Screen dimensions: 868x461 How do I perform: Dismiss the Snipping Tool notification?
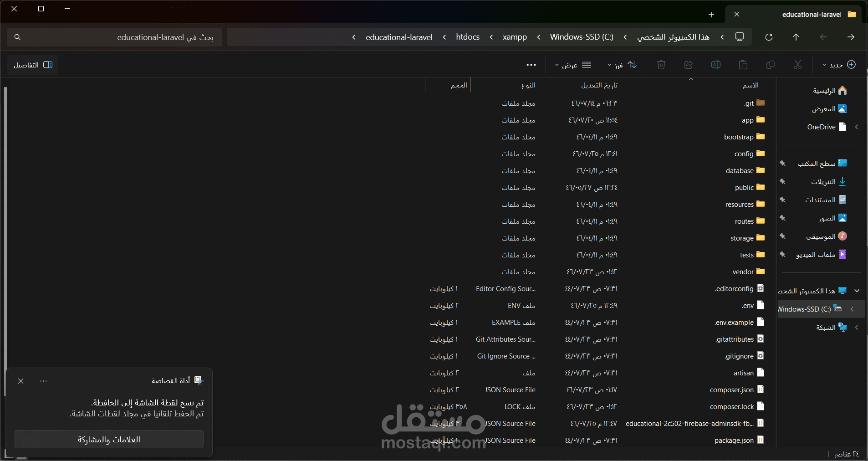[x=21, y=381]
